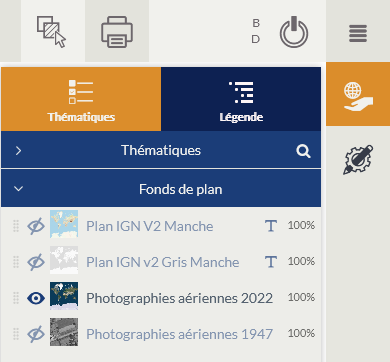390x362 pixels.
Task: Click the Plan IGN v2 Gris Manche label
Action: coord(163,262)
